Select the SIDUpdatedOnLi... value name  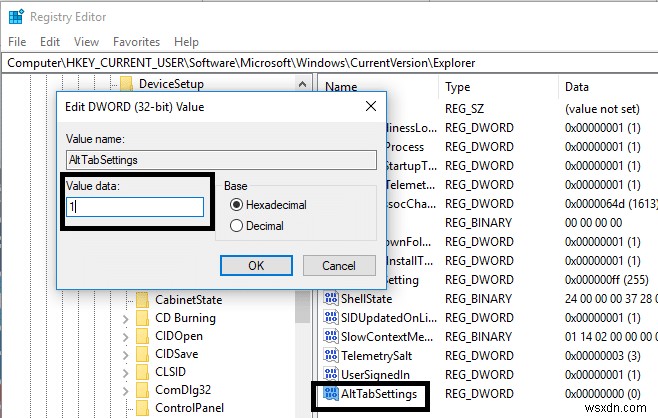(389, 318)
